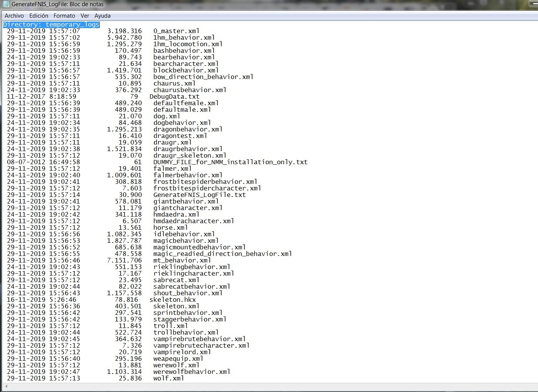Click the file name 'GenerateFNIS_LogFile.txt'

[x=199, y=195]
